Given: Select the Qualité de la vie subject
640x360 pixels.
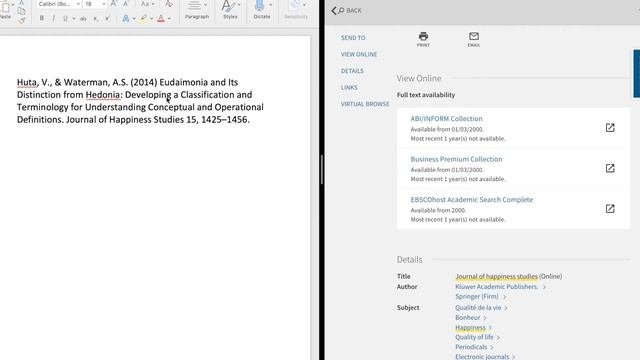Looking at the screenshot, I should coord(478,308).
